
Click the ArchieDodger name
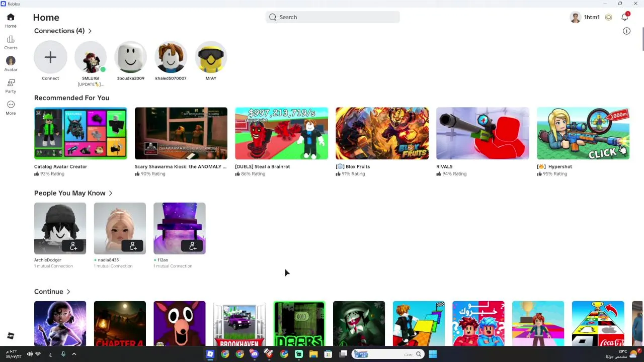[x=48, y=260]
